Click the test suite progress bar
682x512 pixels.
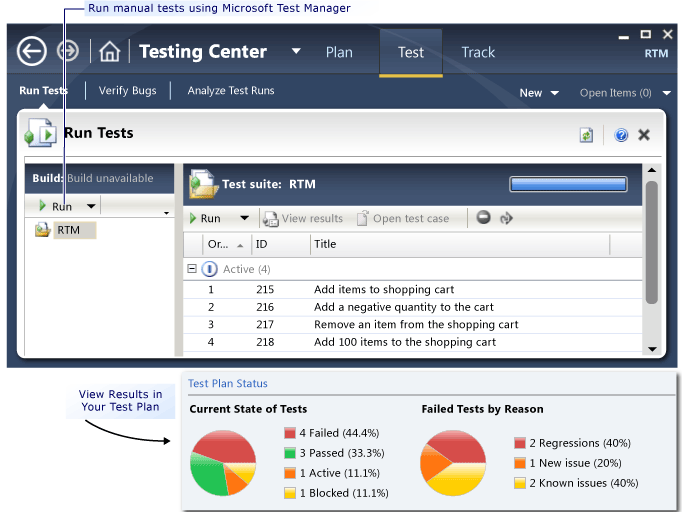(x=568, y=184)
